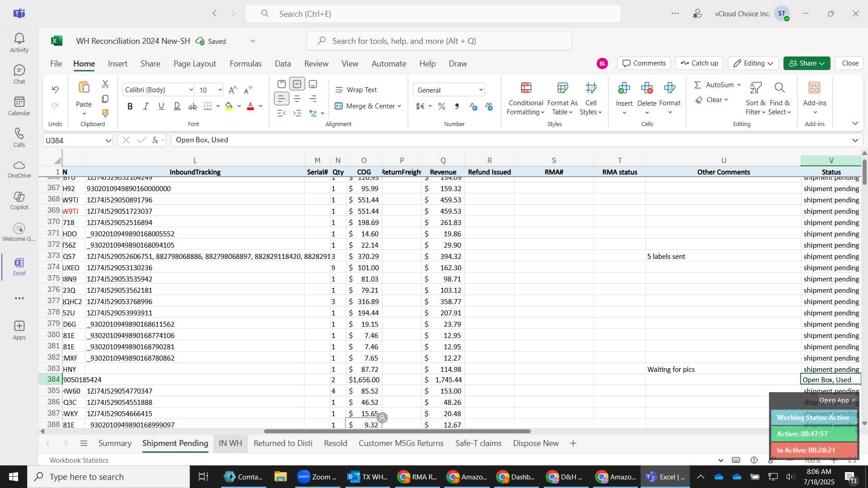Screen dimensions: 868x488
Task: Toggle Underline formatting
Action: pyautogui.click(x=161, y=106)
